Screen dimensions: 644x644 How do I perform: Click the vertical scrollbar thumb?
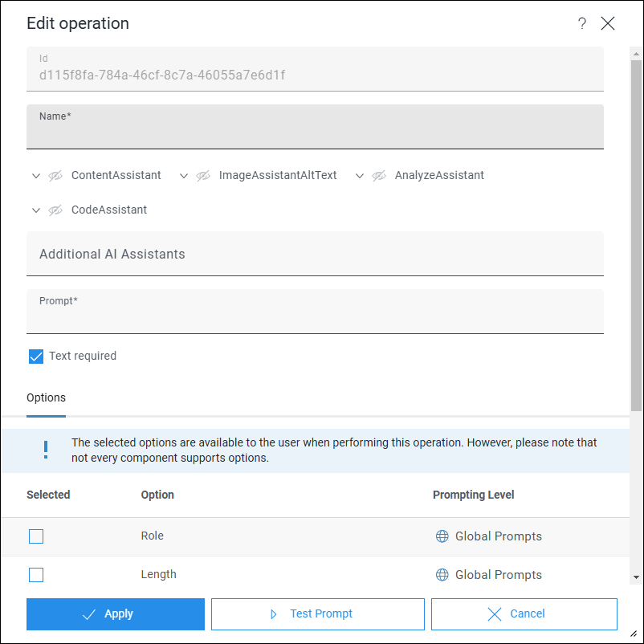pyautogui.click(x=636, y=235)
